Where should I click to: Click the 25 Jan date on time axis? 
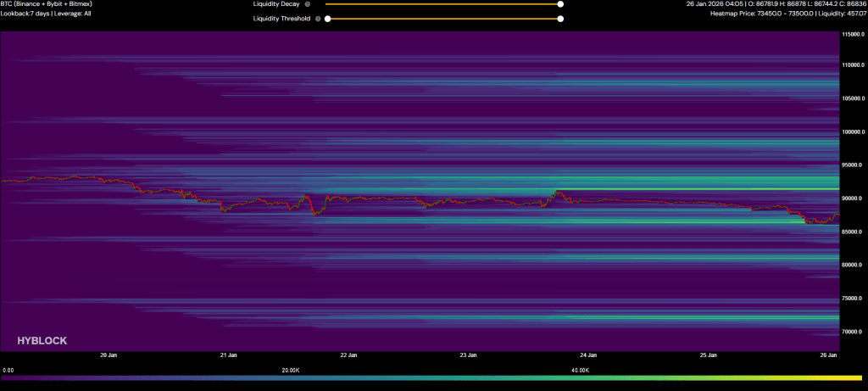[709, 355]
